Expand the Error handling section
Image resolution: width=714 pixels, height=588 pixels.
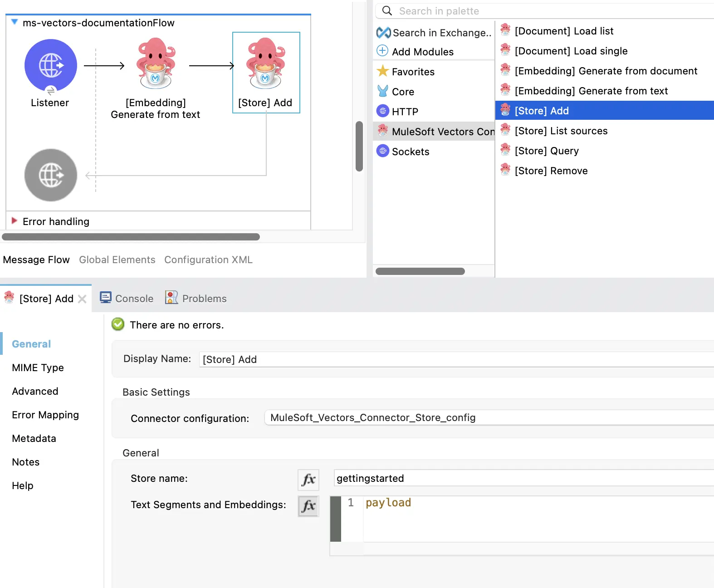[x=15, y=221]
